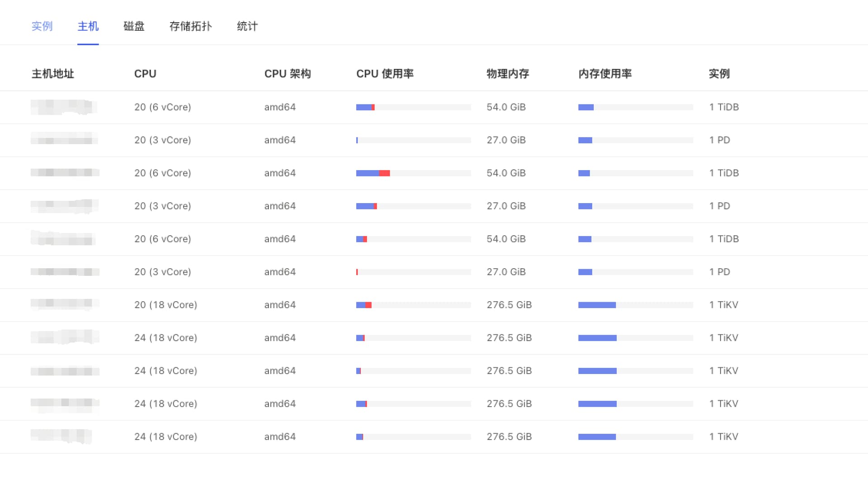Click the CPU usage bar with the largest red segment
Screen dimensions: 868x479
tap(413, 173)
